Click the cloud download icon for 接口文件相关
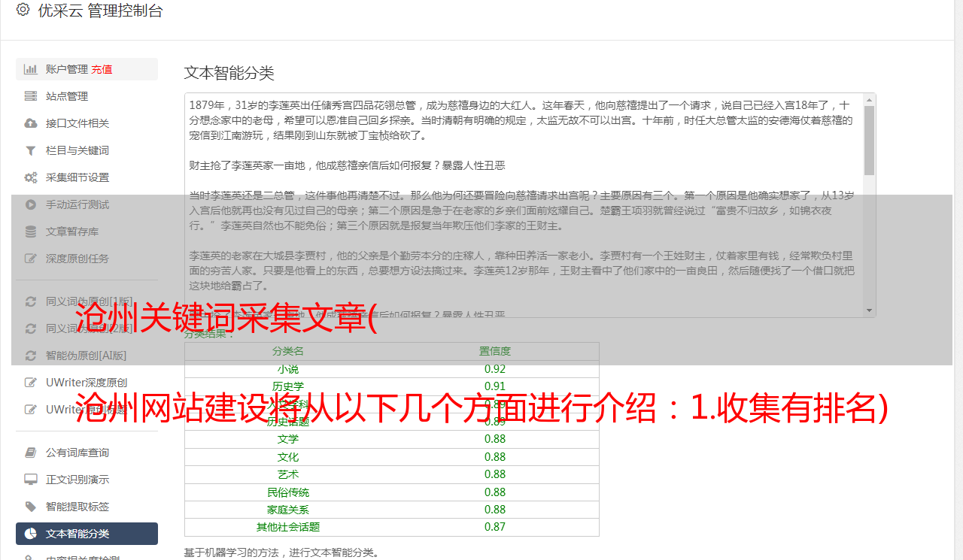 coord(31,123)
